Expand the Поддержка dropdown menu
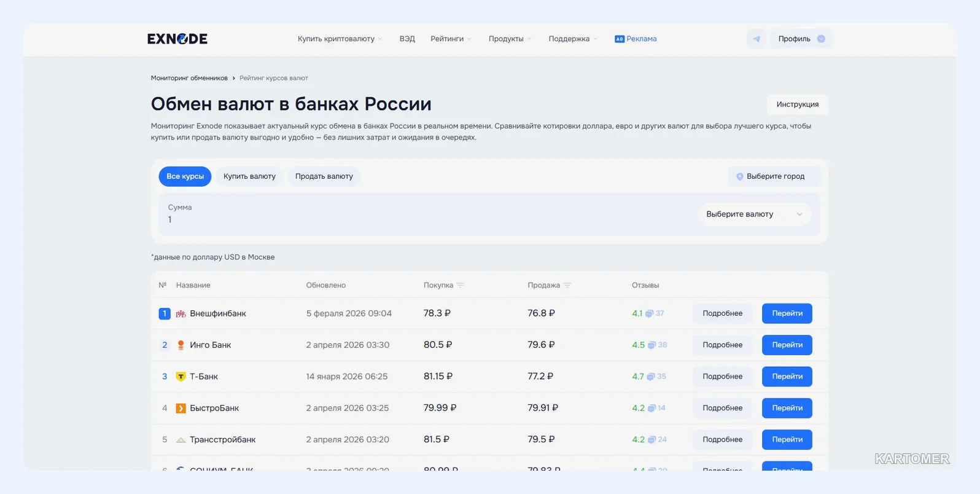980x494 pixels. pyautogui.click(x=573, y=39)
